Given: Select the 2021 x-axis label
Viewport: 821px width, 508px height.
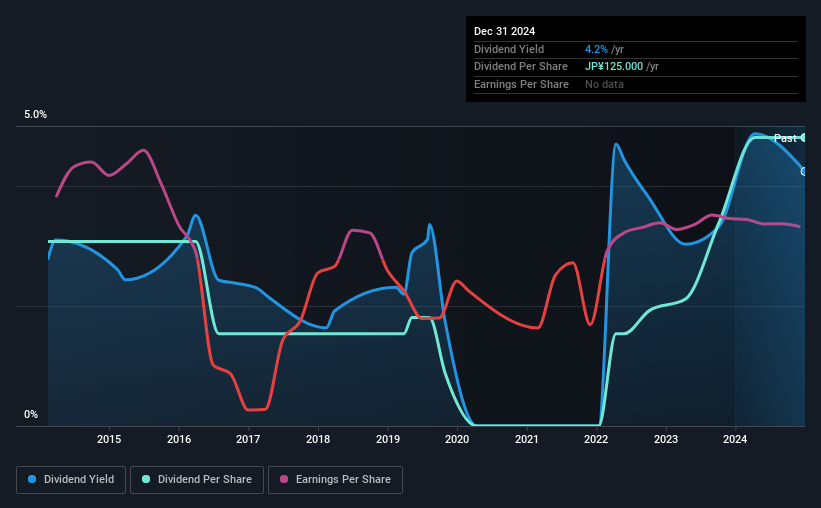Looking at the screenshot, I should [527, 439].
